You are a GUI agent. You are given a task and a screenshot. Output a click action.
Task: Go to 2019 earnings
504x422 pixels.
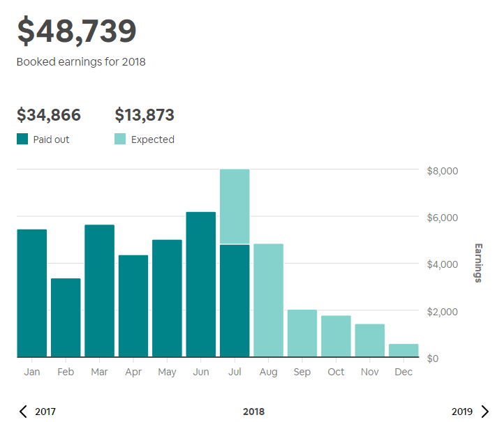(x=462, y=412)
